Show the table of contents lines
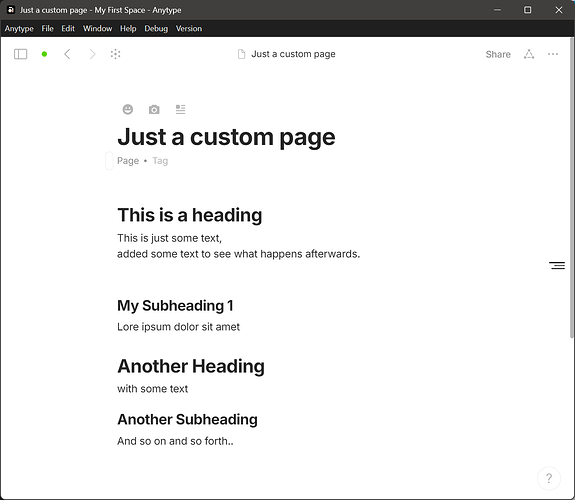This screenshot has width=575, height=500. point(557,265)
